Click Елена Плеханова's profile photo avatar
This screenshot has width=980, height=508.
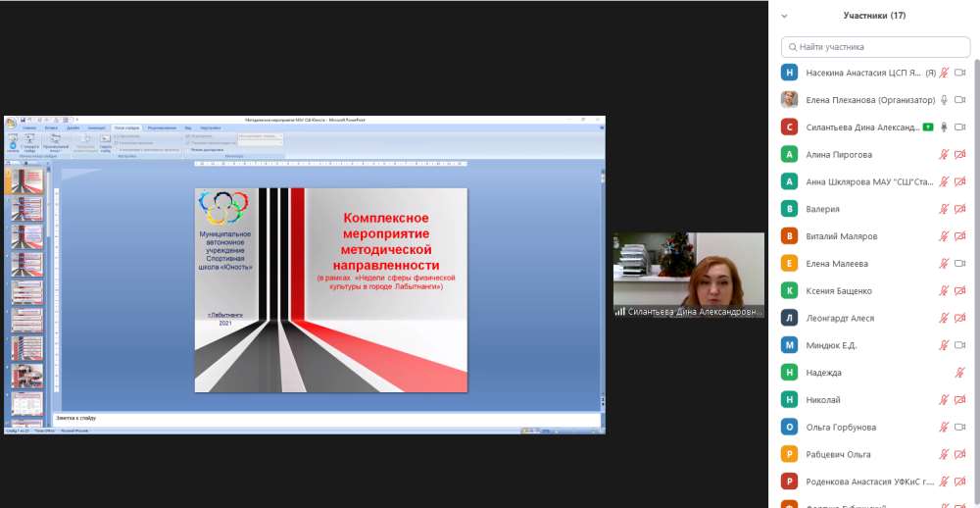click(789, 99)
